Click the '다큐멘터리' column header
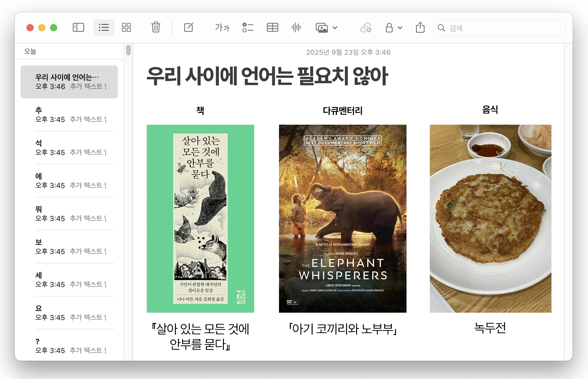This screenshot has height=379, width=588. [x=343, y=111]
